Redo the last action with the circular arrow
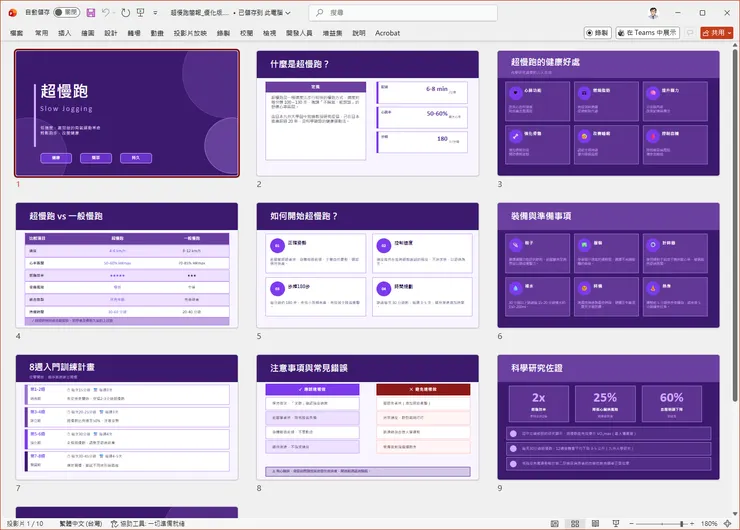Image resolution: width=740 pixels, height=530 pixels. point(126,13)
